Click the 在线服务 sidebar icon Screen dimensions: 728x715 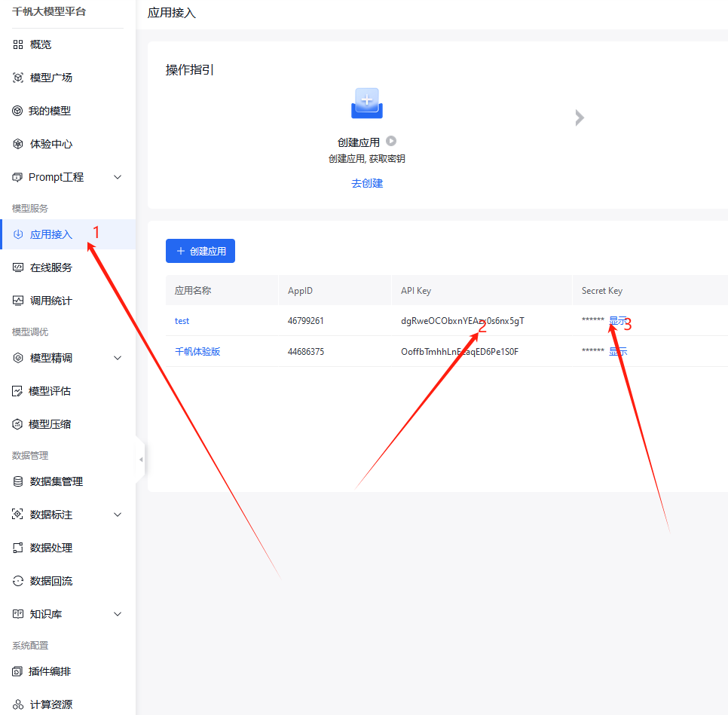(18, 267)
